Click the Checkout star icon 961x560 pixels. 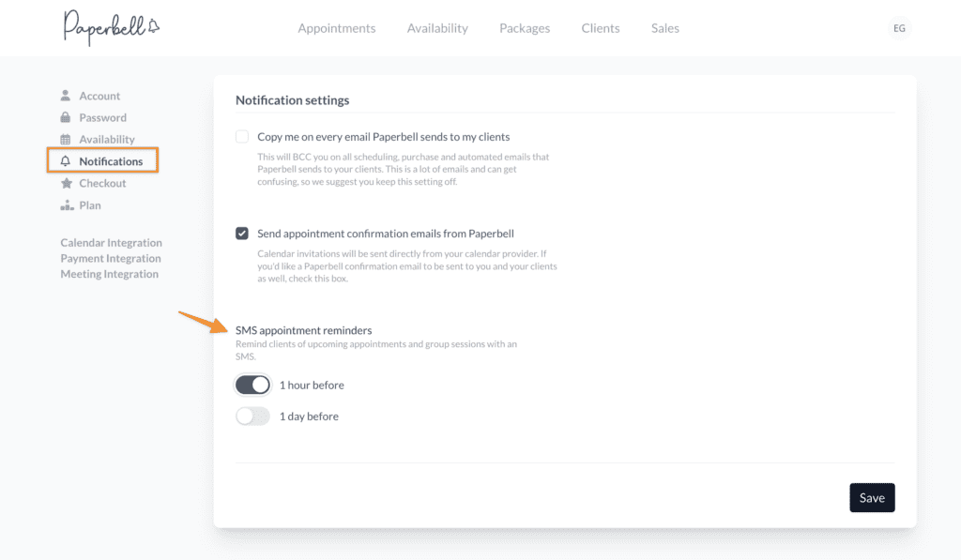(x=66, y=183)
